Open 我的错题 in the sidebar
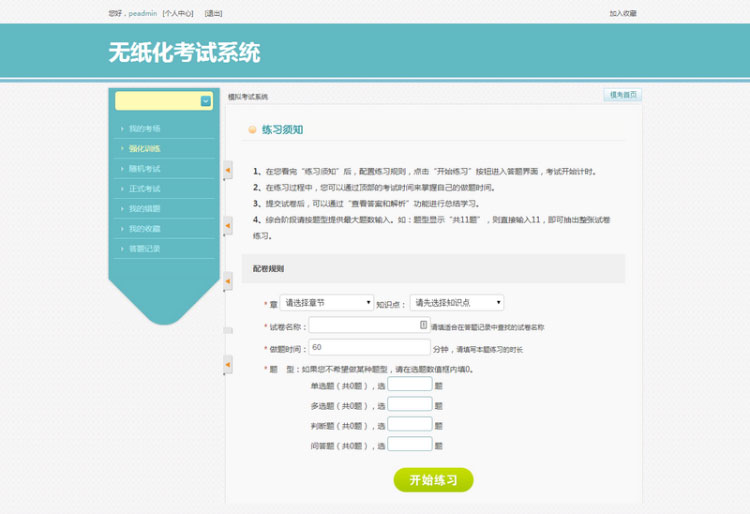 tap(144, 209)
